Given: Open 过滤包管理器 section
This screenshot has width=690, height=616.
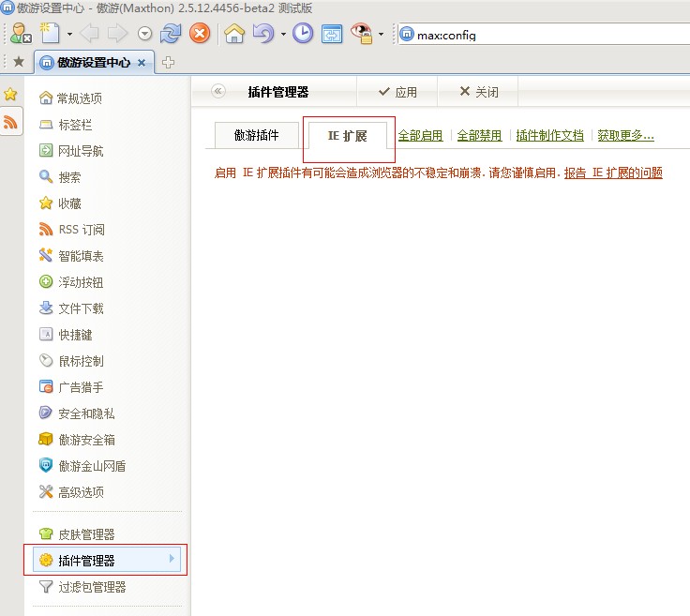Looking at the screenshot, I should pyautogui.click(x=82, y=587).
